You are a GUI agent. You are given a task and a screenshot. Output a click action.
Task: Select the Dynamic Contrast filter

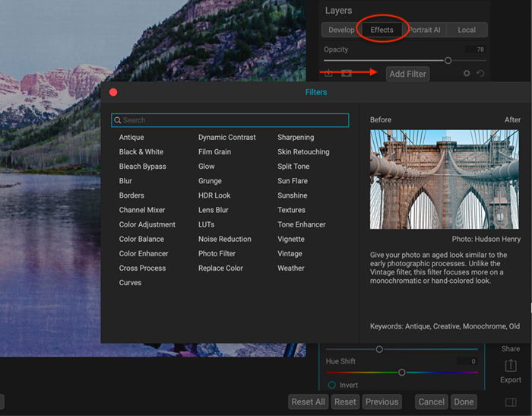point(226,138)
